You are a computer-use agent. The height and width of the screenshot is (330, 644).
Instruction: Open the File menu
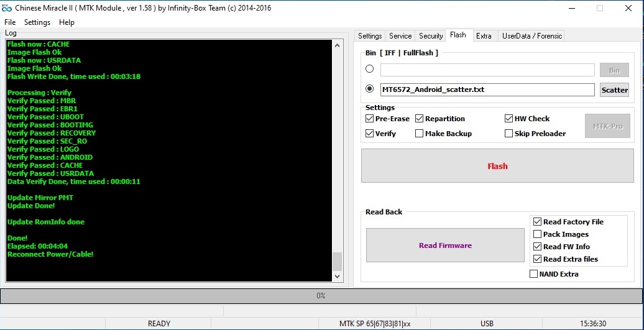pos(10,22)
